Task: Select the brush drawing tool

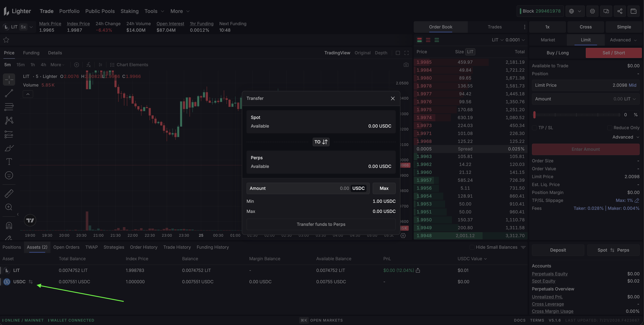Action: click(x=9, y=148)
